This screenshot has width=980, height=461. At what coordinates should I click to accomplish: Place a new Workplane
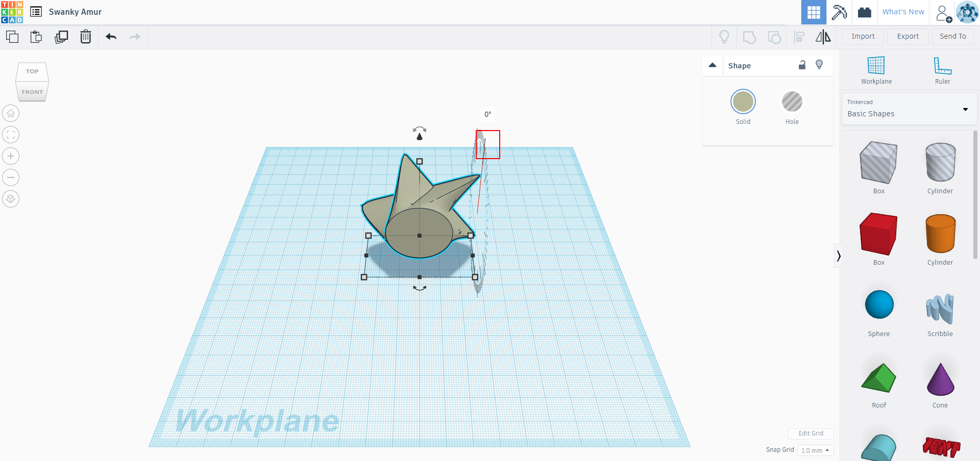tap(876, 70)
